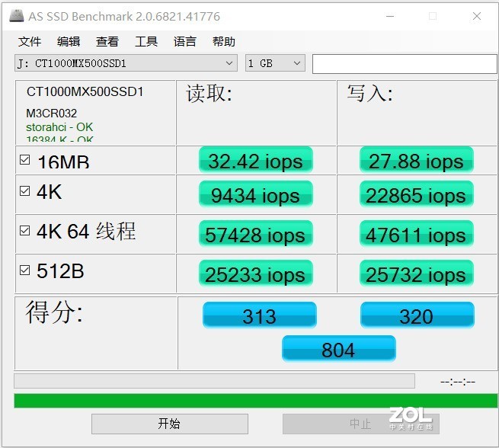Open the 帮助 menu
Image resolution: width=499 pixels, height=448 pixels.
click(224, 42)
